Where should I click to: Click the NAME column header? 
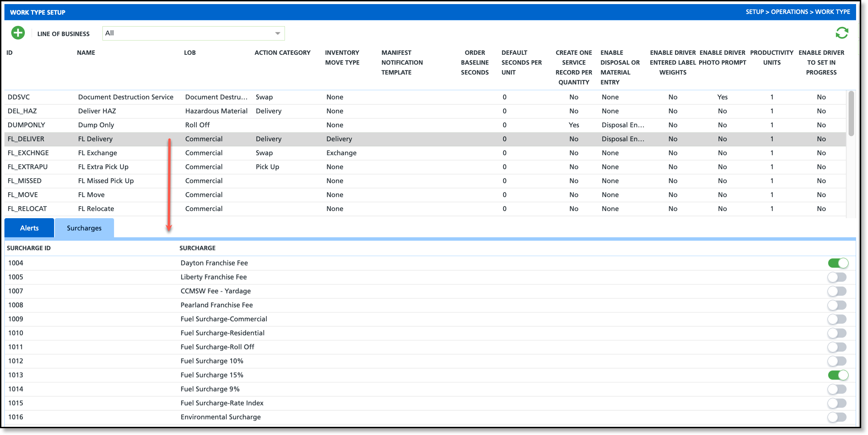click(86, 53)
